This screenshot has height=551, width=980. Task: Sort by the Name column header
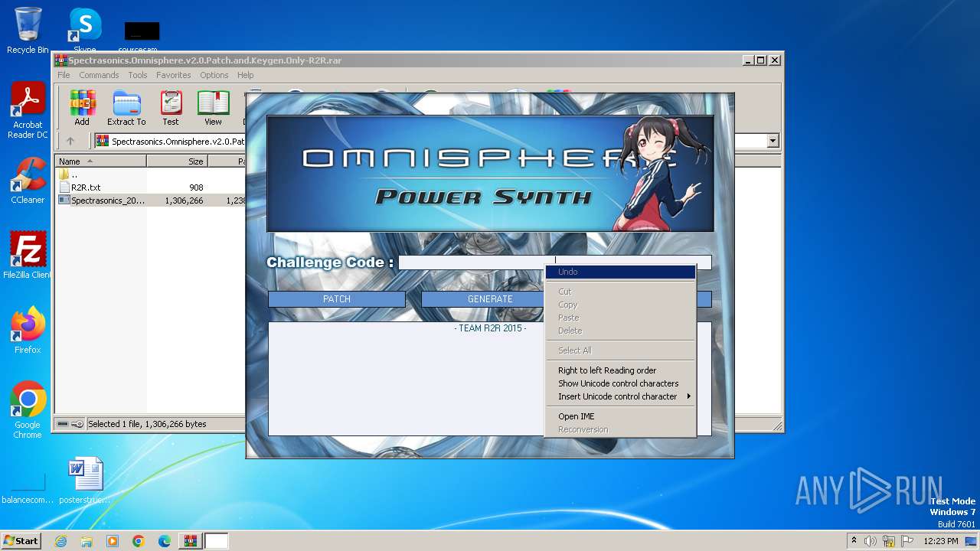coord(100,161)
